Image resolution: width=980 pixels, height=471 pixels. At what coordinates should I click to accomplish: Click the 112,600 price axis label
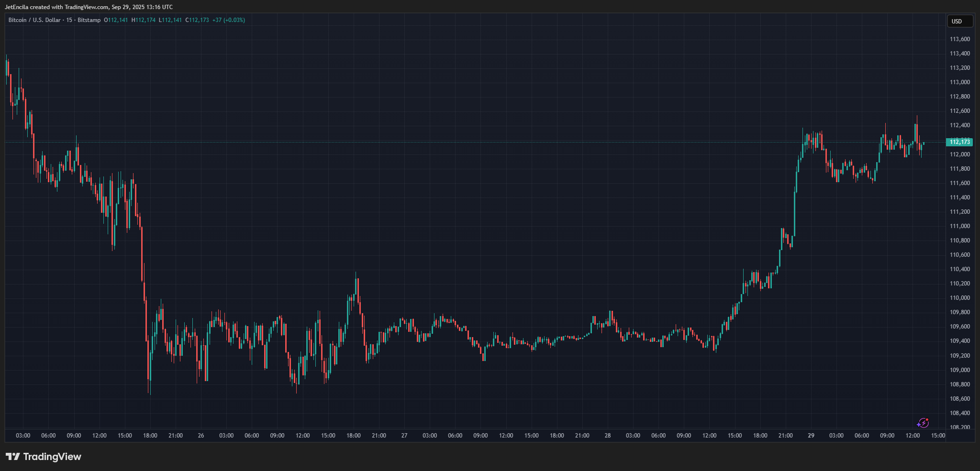960,111
